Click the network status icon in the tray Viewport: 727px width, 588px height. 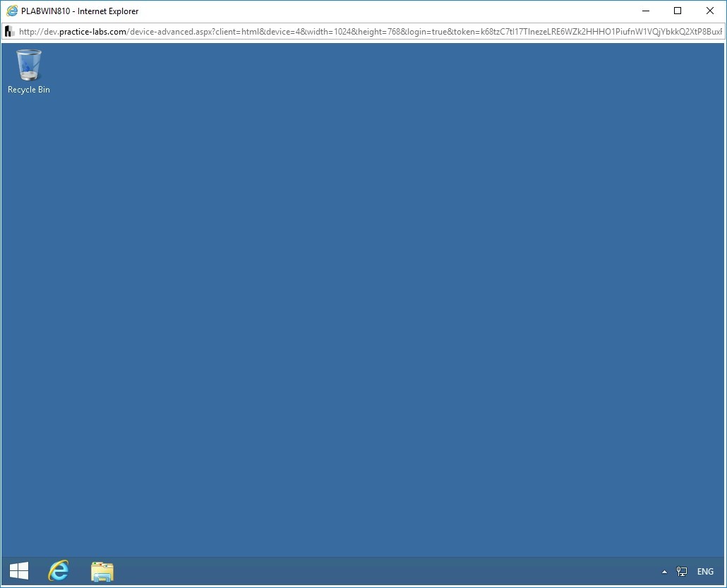[x=682, y=571]
